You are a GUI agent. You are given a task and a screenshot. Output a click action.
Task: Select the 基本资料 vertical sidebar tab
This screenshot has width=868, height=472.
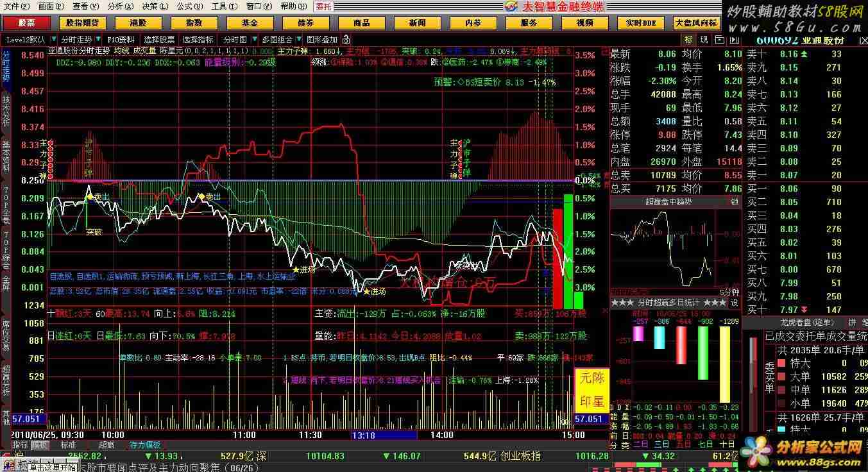pyautogui.click(x=6, y=157)
